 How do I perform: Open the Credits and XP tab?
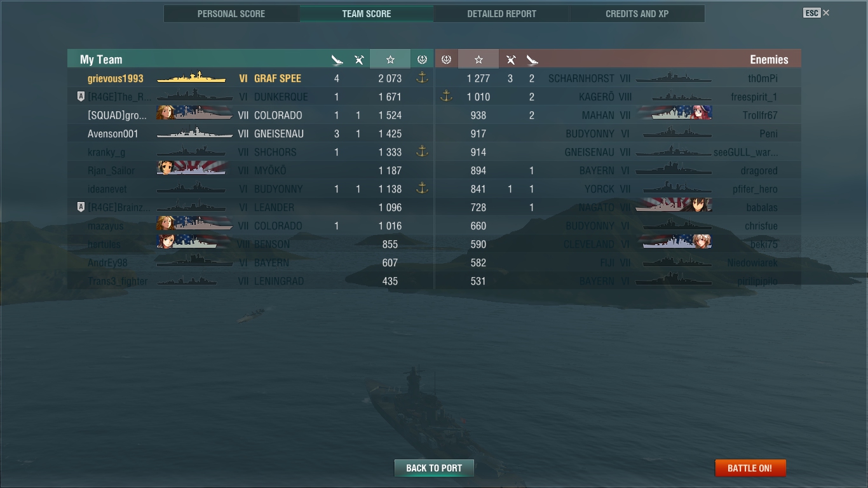637,13
